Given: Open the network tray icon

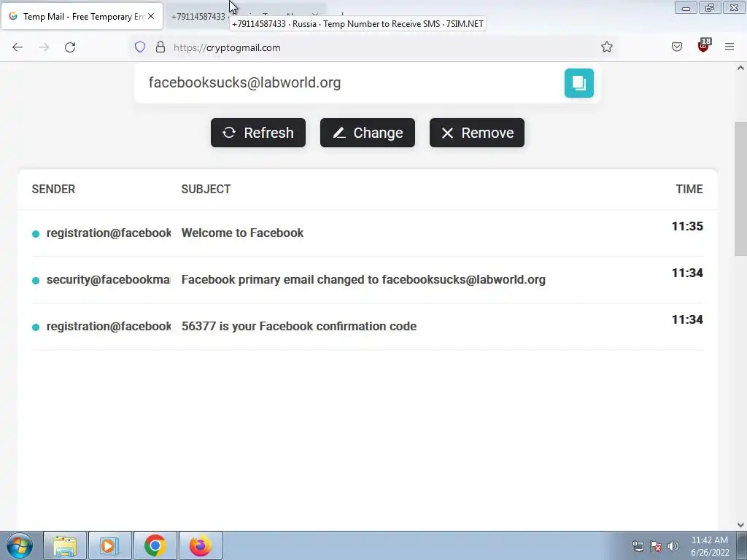Looking at the screenshot, I should tap(638, 546).
